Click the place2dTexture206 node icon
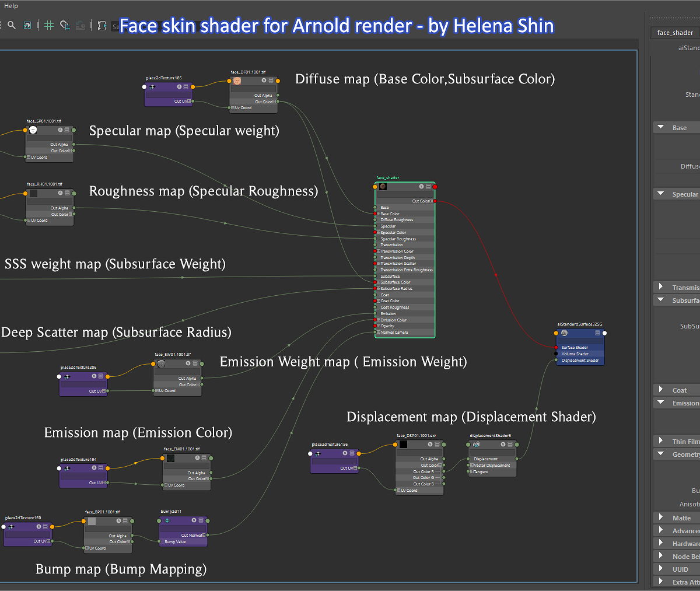700x591 pixels. coord(67,377)
